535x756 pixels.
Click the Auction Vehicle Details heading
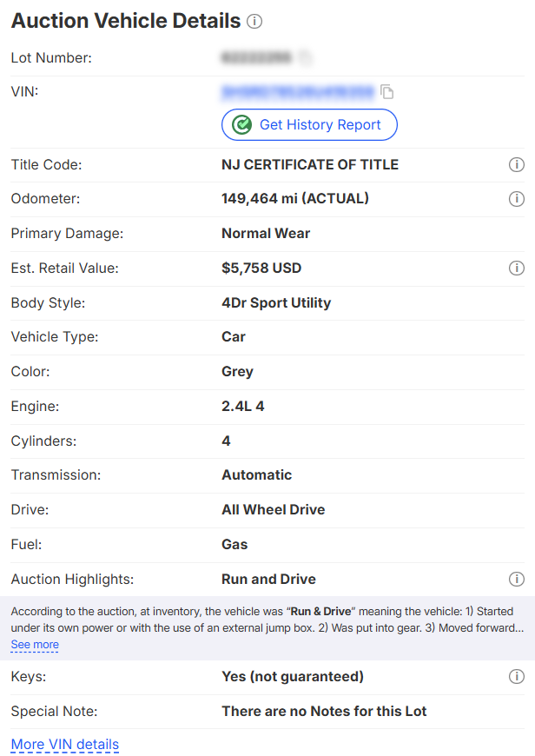125,21
